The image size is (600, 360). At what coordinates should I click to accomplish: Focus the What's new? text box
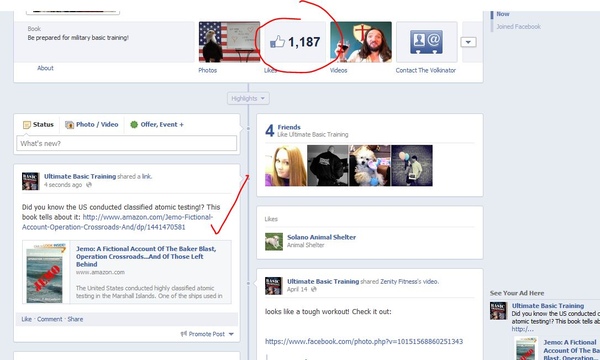[x=127, y=143]
